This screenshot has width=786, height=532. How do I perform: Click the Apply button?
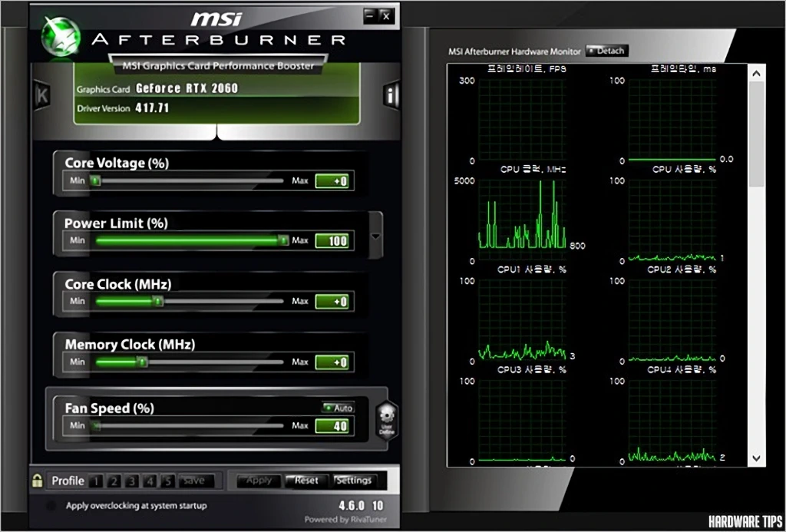coord(259,481)
